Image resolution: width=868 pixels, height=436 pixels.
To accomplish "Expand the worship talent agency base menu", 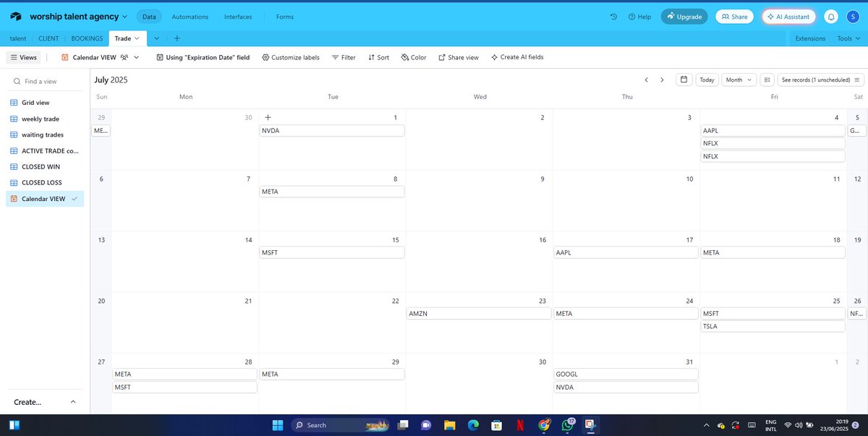I will [79, 17].
